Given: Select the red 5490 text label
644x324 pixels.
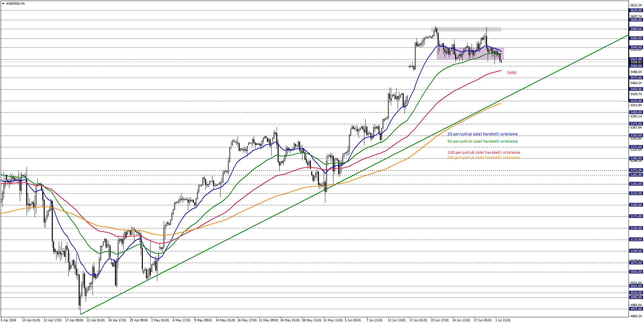Looking at the screenshot, I should click(x=512, y=73).
